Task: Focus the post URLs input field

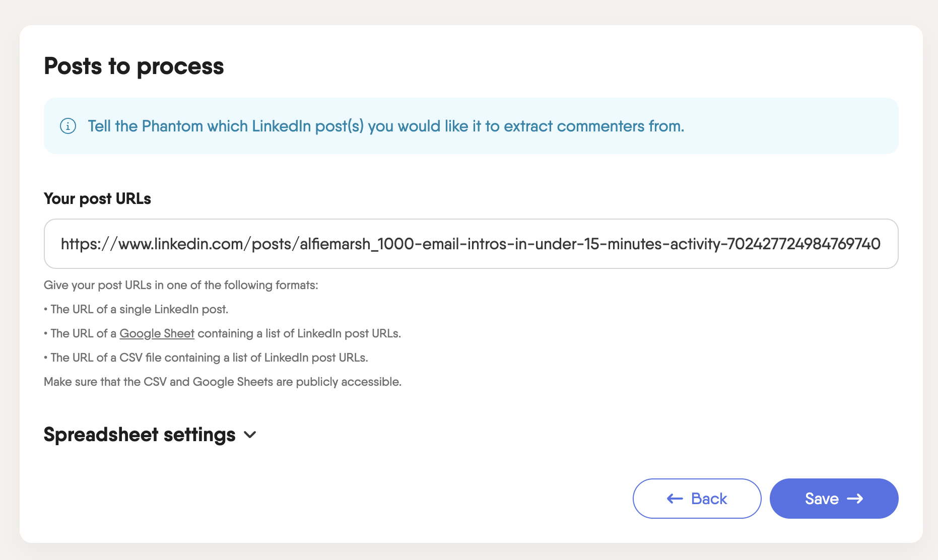Action: click(471, 244)
